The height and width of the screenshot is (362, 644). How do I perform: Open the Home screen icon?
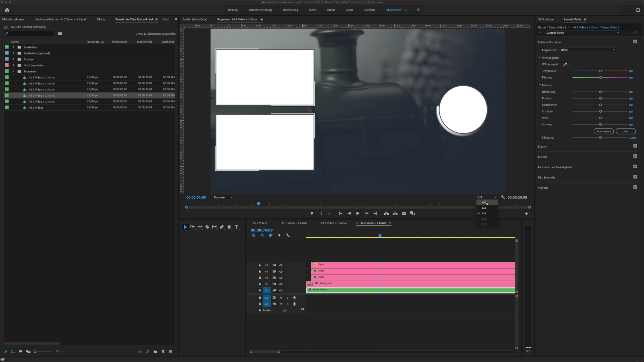[7, 10]
